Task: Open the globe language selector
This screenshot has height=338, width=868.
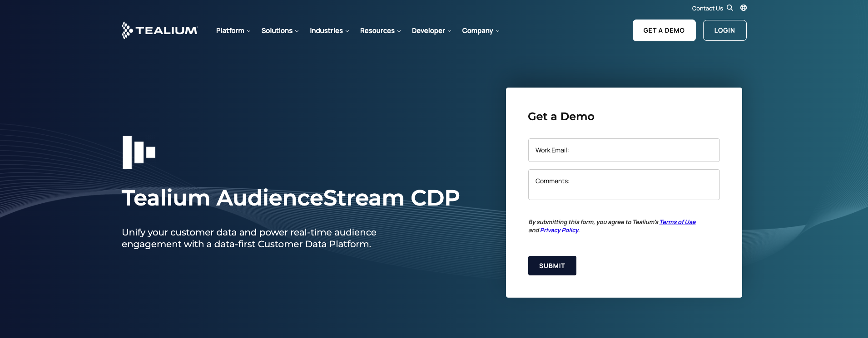Action: [x=744, y=8]
